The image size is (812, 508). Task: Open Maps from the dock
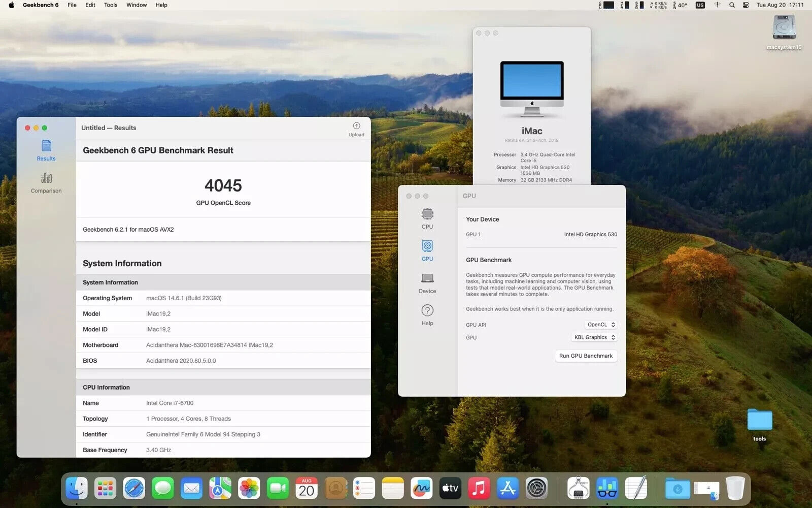click(x=220, y=489)
